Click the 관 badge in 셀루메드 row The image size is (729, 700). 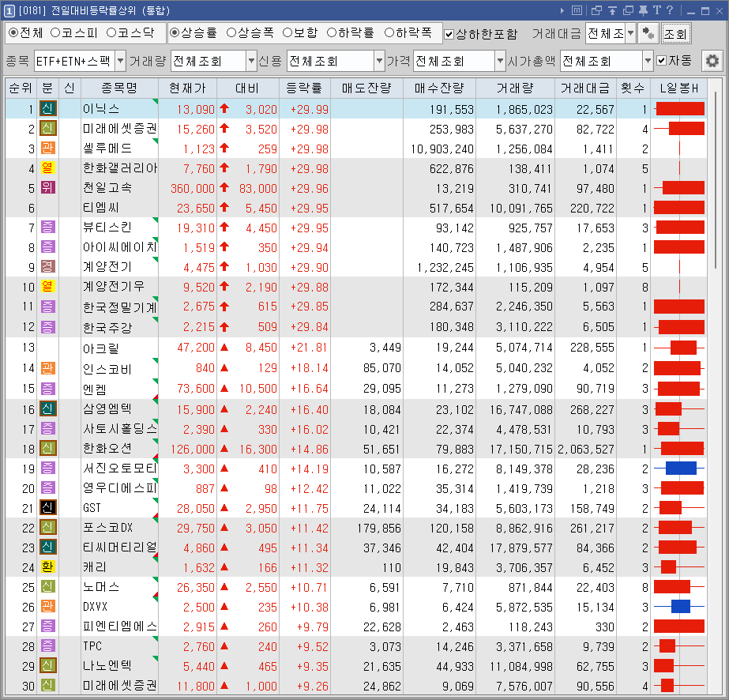(x=47, y=149)
